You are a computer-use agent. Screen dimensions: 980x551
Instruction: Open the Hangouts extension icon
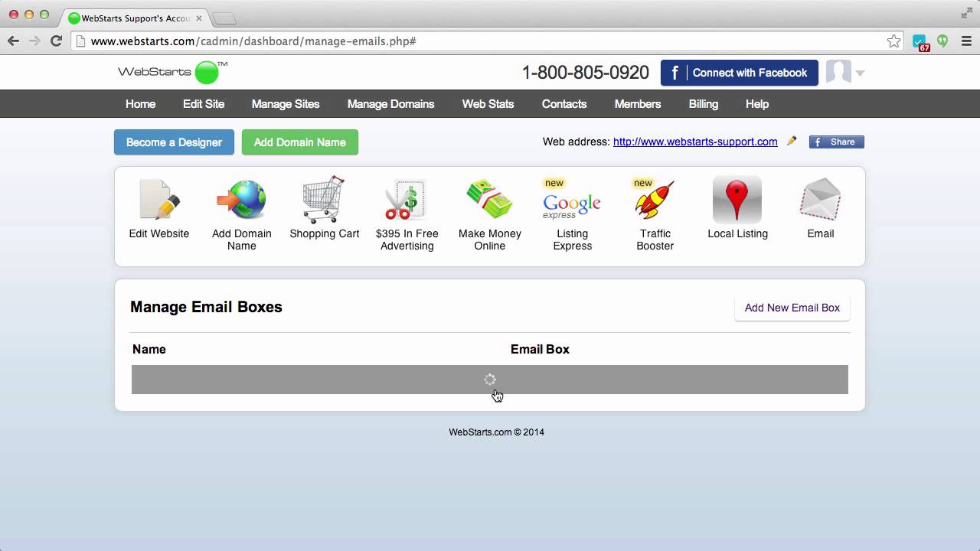tap(942, 41)
